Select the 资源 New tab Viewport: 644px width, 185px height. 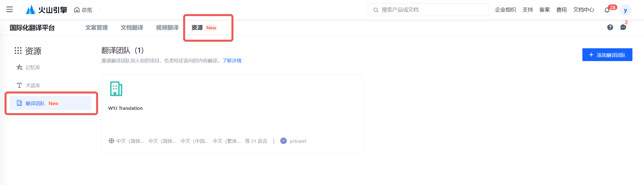pyautogui.click(x=204, y=28)
